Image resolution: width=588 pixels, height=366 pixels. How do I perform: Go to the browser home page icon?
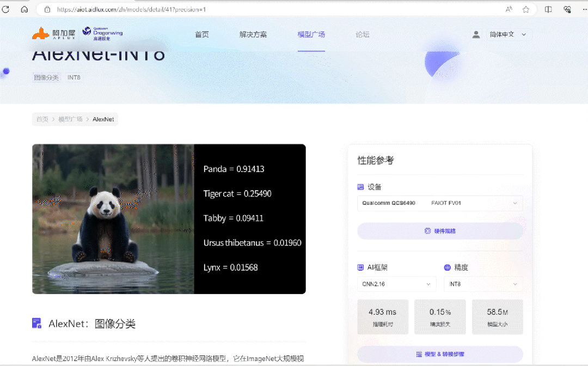pyautogui.click(x=24, y=9)
